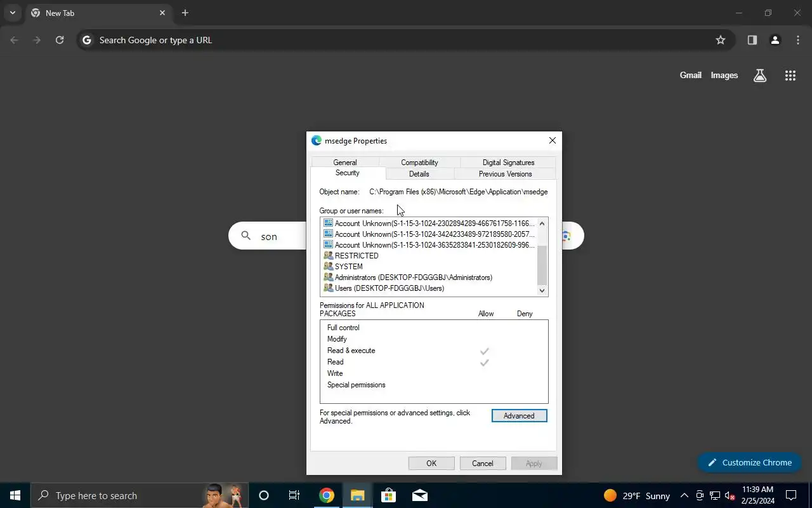Open Chrome tab search dropdown arrow

12,13
